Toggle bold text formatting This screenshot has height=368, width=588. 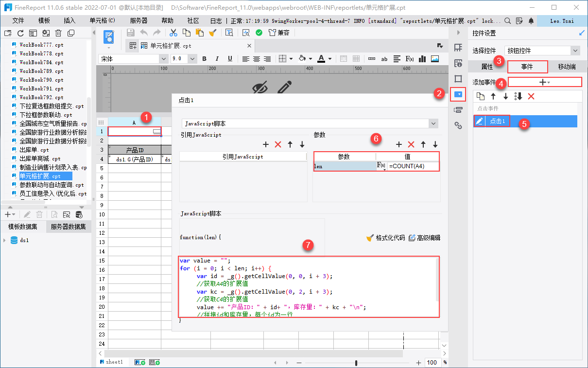pos(204,59)
